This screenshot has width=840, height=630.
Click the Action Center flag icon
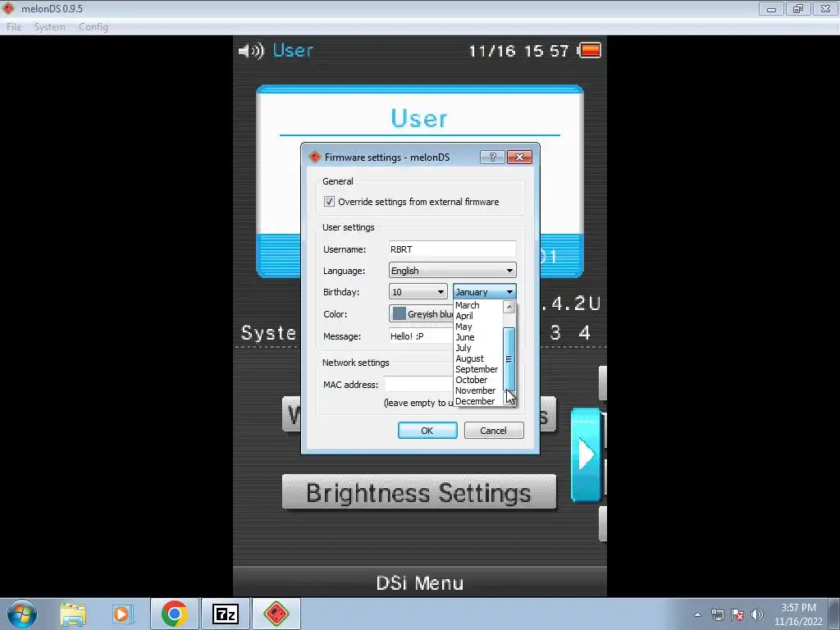(x=737, y=614)
